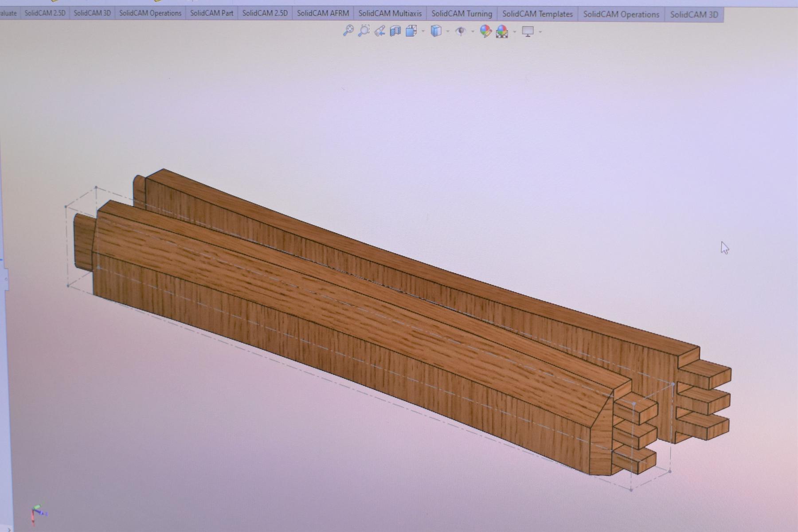This screenshot has height=532, width=798.
Task: Switch to the first SolidCAM 3D tab
Action: coord(92,13)
